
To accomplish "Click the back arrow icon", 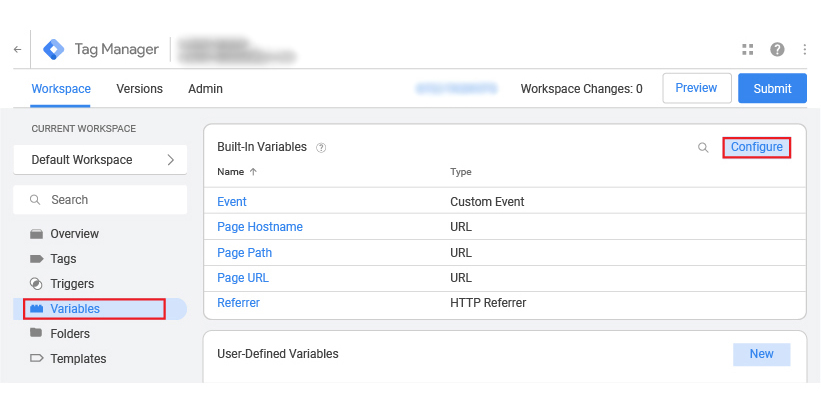I will coord(18,49).
